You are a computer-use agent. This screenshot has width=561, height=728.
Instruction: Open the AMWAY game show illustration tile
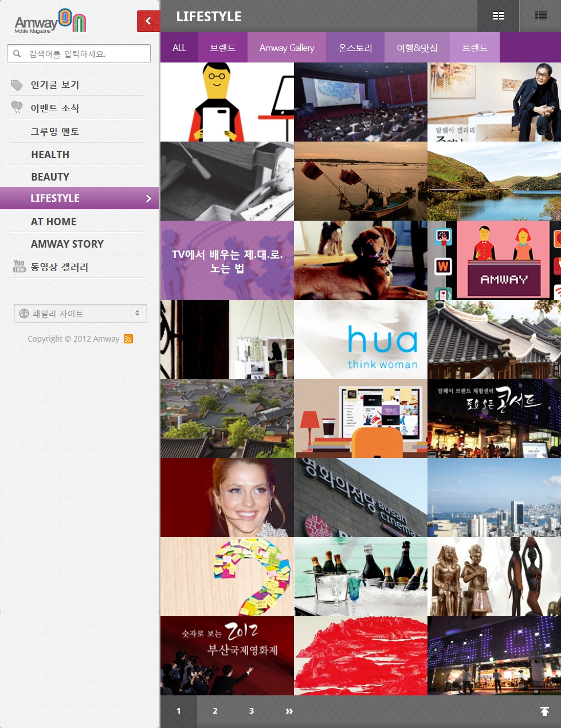click(x=494, y=260)
